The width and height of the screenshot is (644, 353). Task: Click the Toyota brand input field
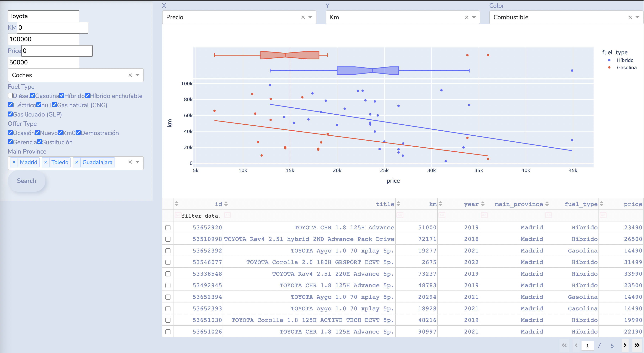click(43, 16)
